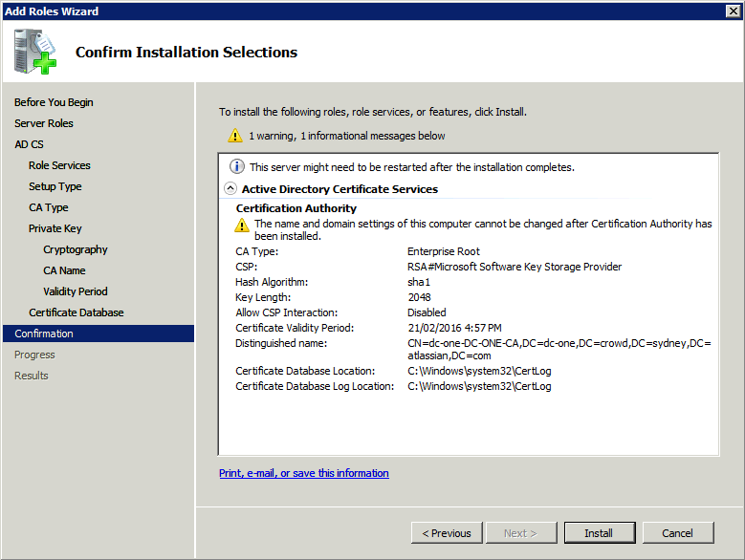Click the warning icon under Certification Authority

[x=243, y=226]
